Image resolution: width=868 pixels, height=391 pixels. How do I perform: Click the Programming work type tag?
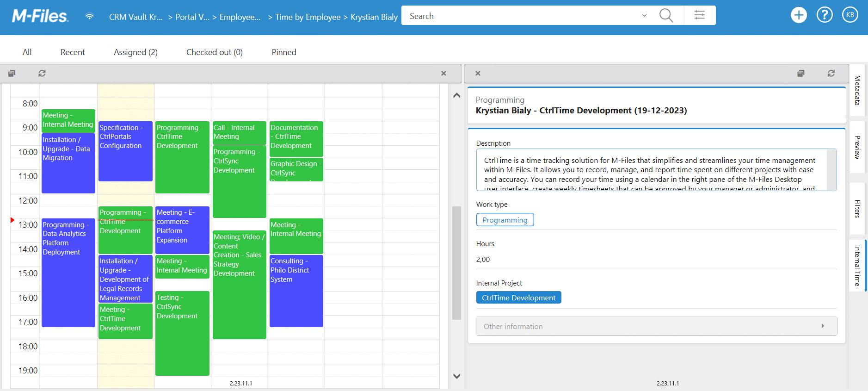coord(505,220)
